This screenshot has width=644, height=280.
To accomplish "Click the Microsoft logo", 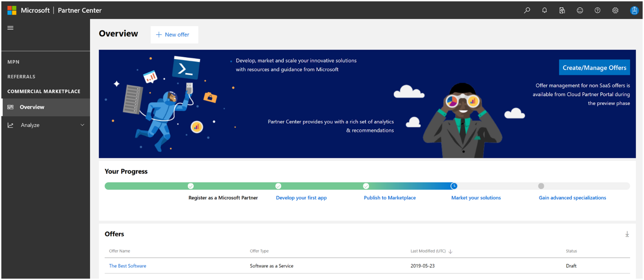I will 12,10.
